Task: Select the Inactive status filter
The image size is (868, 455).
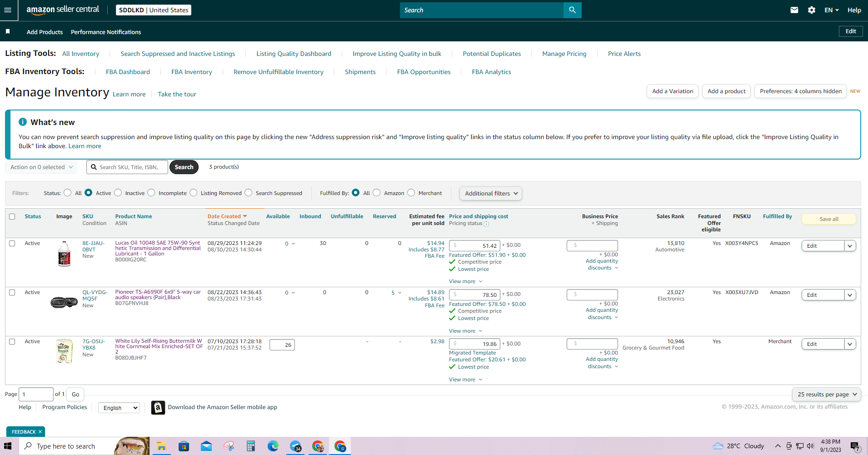Action: (x=118, y=193)
